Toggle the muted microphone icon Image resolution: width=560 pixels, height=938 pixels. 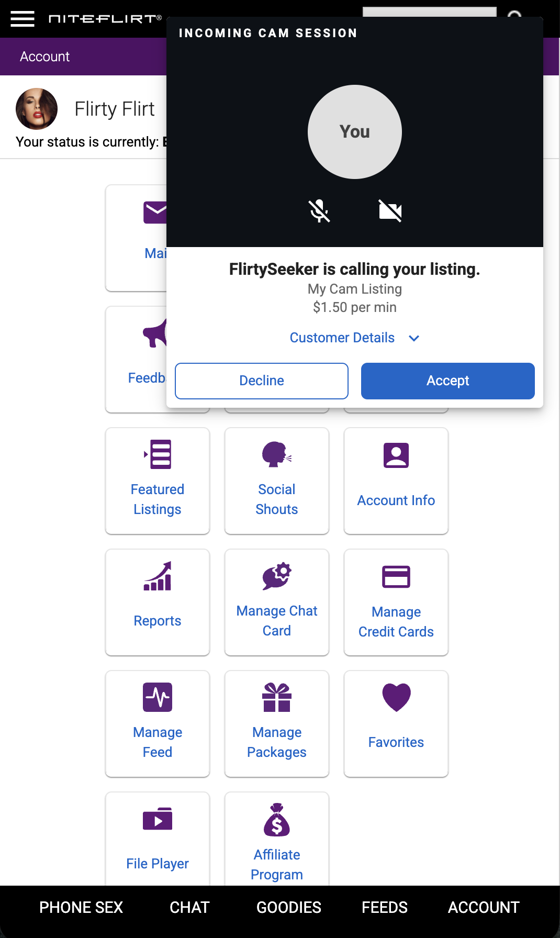[x=319, y=211]
